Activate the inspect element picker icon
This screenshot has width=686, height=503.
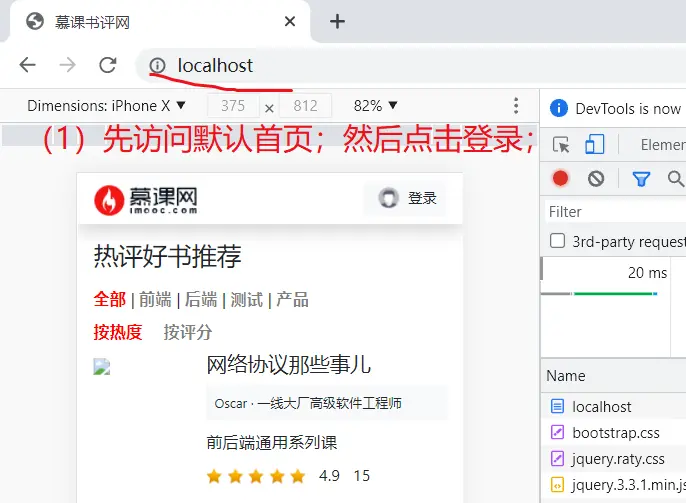pyautogui.click(x=561, y=145)
